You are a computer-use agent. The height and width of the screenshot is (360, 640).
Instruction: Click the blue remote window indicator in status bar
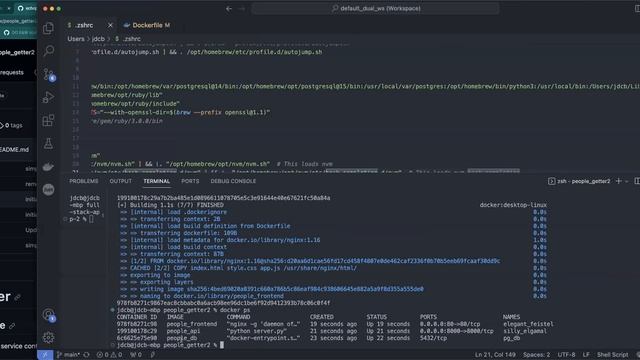tap(45, 355)
